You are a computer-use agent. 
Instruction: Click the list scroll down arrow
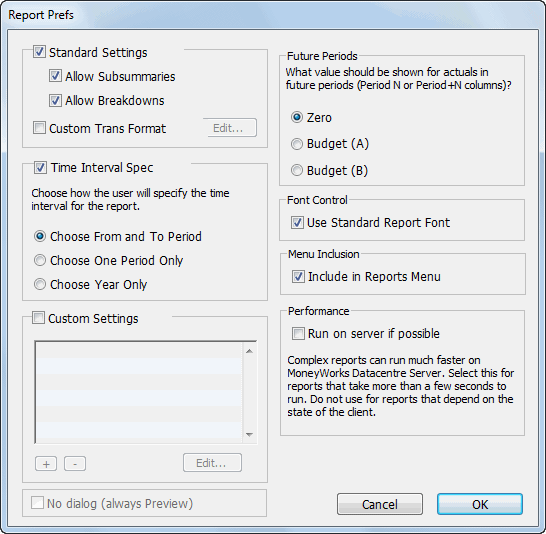pyautogui.click(x=249, y=434)
